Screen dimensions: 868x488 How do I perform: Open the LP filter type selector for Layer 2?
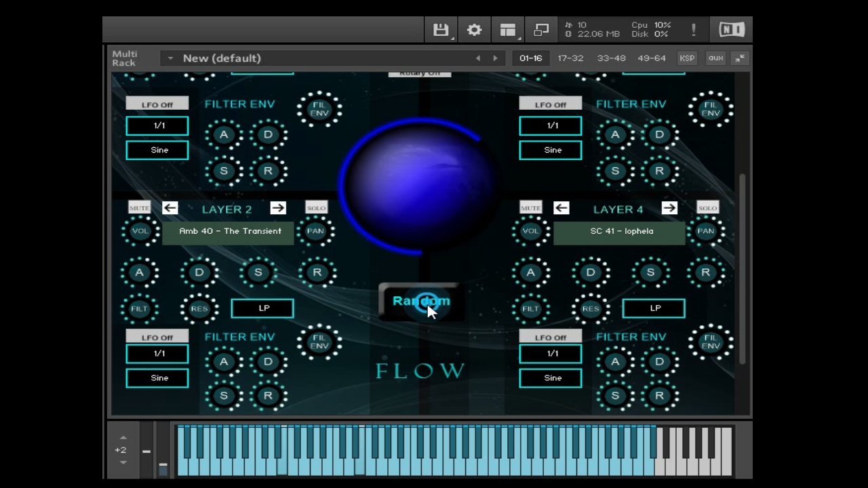(262, 308)
